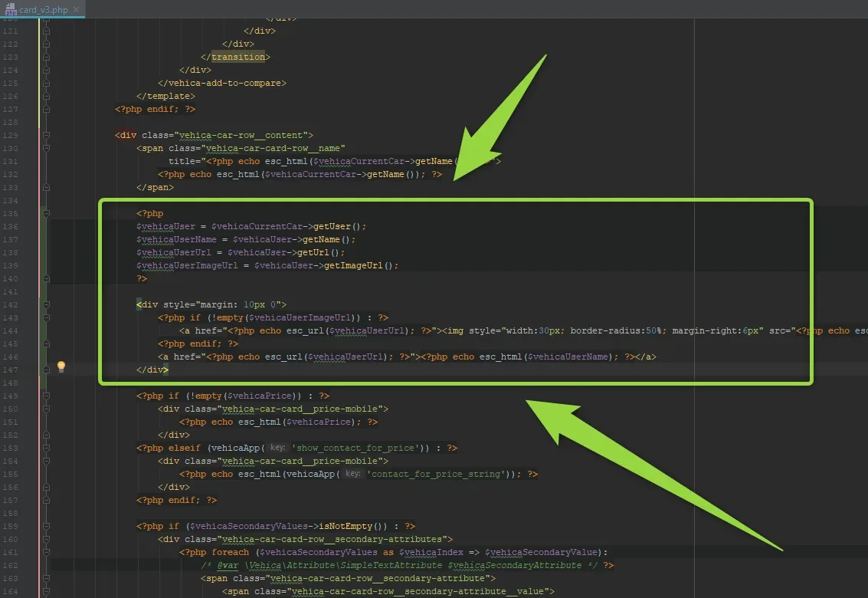Click the fold end marker on line 157
The width and height of the screenshot is (868, 598).
point(47,500)
